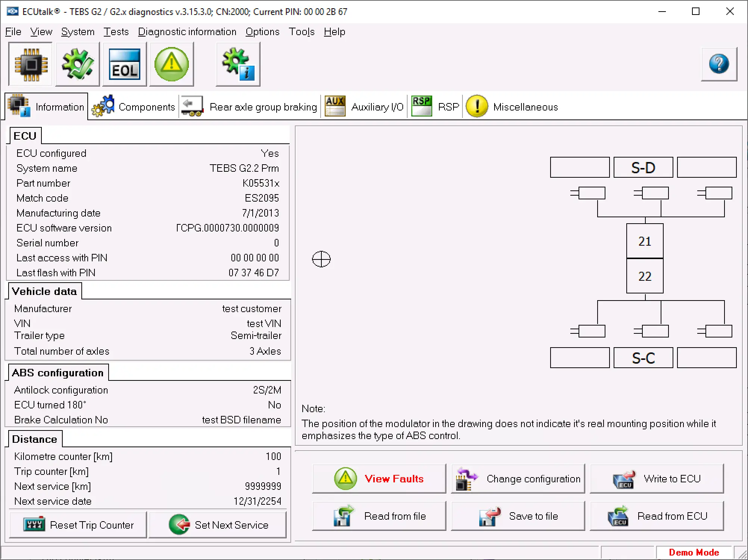Open the Options menu

click(262, 31)
